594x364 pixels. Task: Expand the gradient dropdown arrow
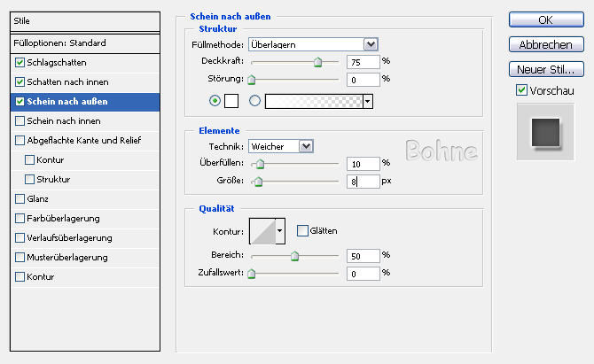coord(367,101)
